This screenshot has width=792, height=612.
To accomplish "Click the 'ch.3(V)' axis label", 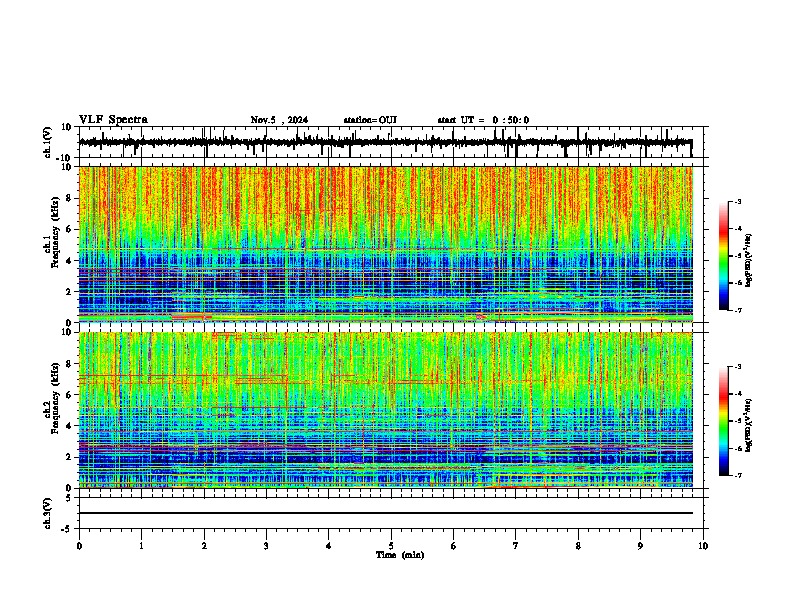I will point(48,514).
